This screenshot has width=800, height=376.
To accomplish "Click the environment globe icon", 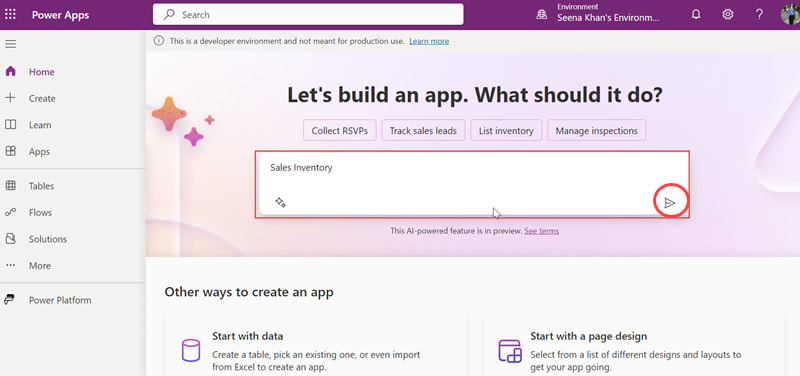I will (541, 15).
